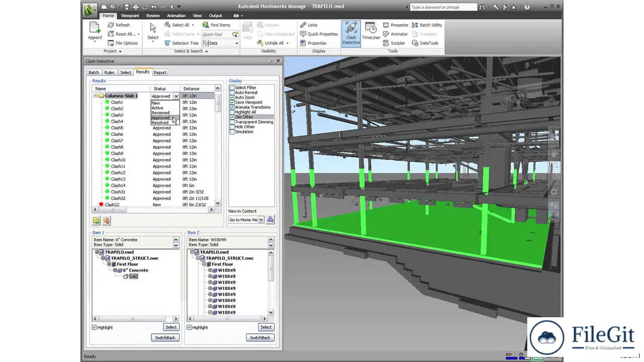Screen dimensions: 644x362
Task: Collapse the First Floor node in Item 2
Action: [204, 264]
